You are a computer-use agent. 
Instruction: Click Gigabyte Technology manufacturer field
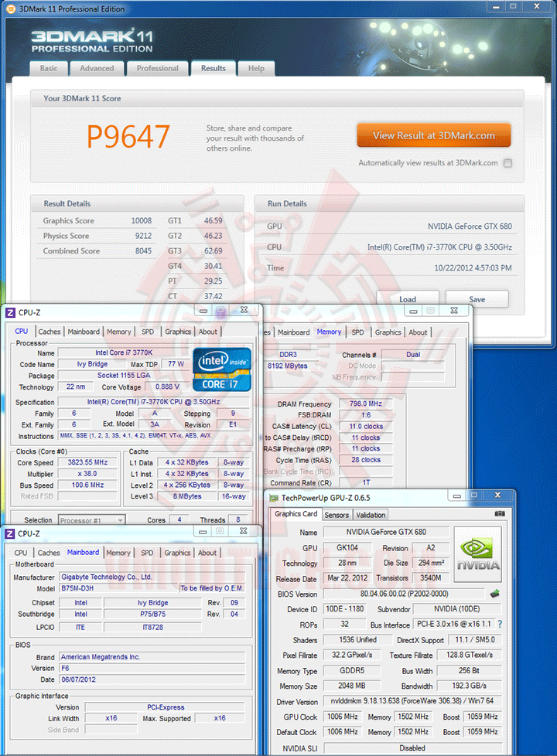(x=152, y=577)
